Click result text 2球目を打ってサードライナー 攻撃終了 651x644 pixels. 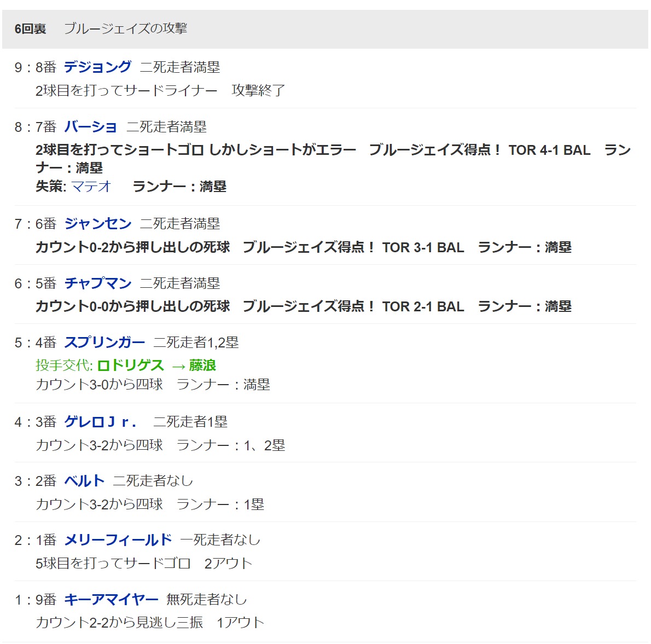click(x=160, y=90)
